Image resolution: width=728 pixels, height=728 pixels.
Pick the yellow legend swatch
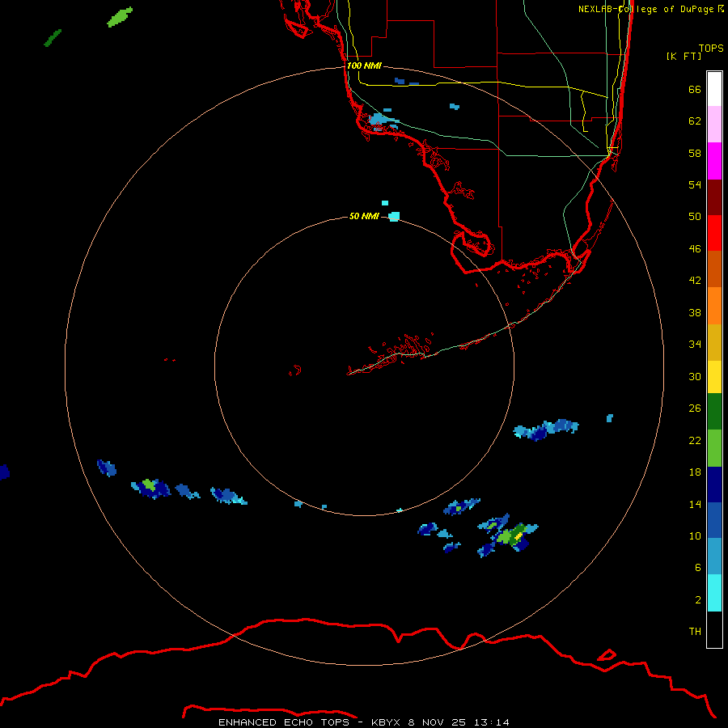714,377
